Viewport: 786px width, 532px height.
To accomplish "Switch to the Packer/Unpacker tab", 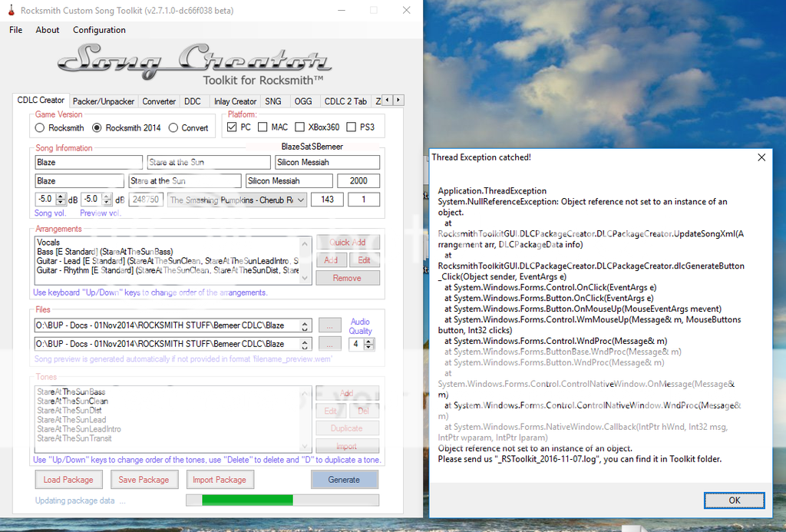I will point(104,101).
